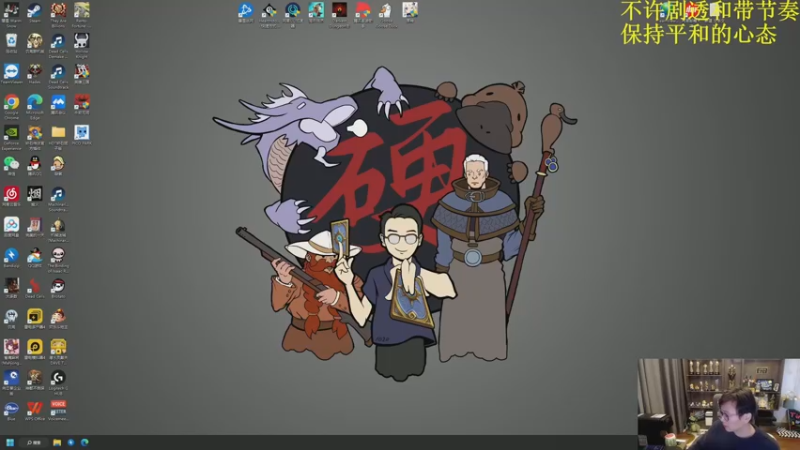Select the Recycle Bin icon
800x450 pixels.
click(11, 41)
